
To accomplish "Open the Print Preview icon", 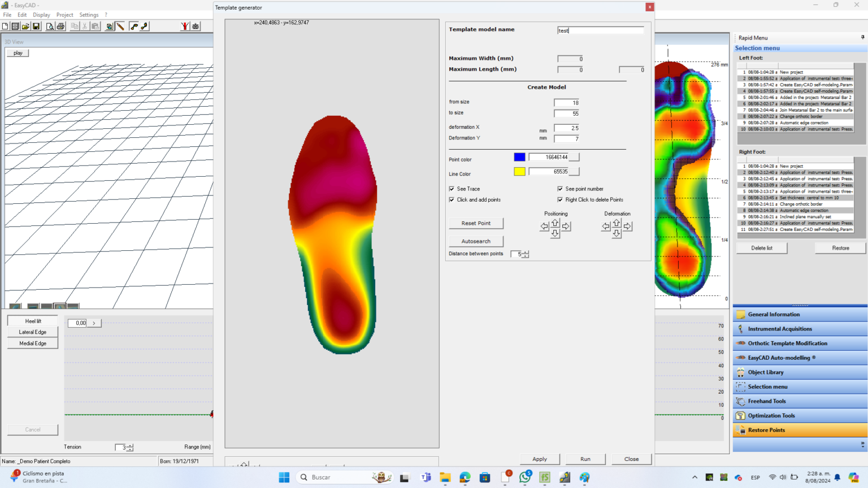I will click(50, 26).
